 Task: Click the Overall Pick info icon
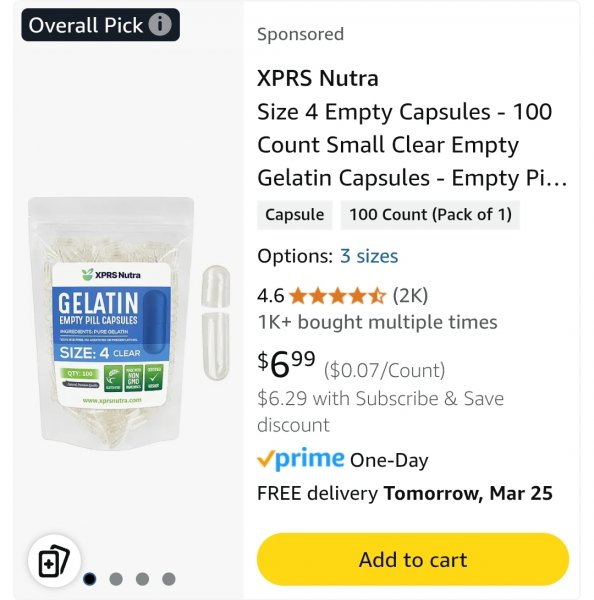tap(160, 24)
